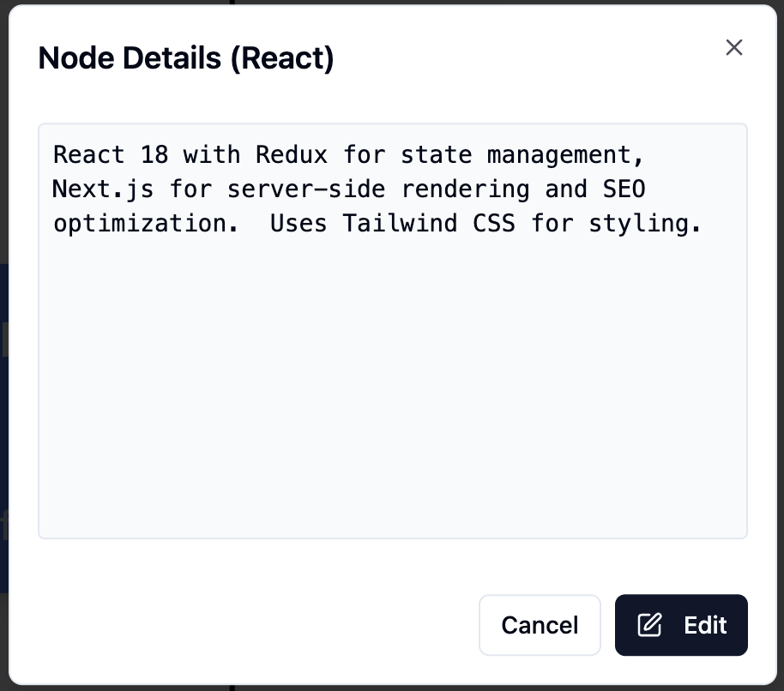
Task: Close the Node Details dialog with X
Action: [733, 47]
